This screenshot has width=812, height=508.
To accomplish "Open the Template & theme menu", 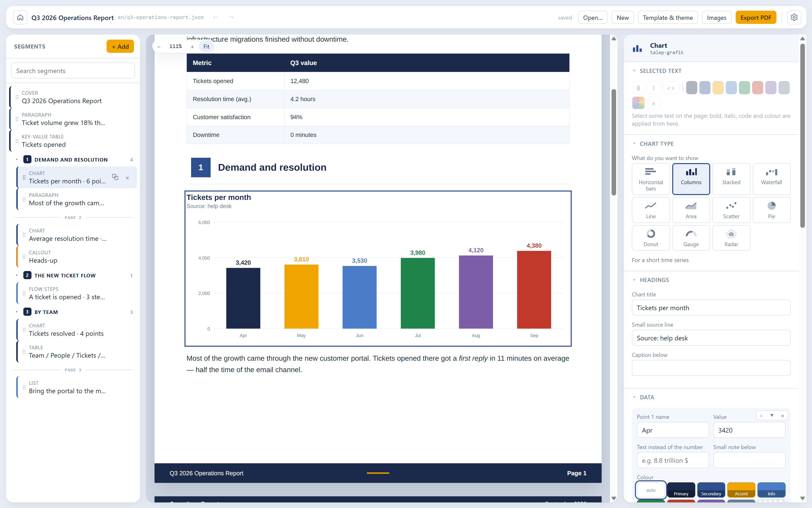I will click(668, 18).
